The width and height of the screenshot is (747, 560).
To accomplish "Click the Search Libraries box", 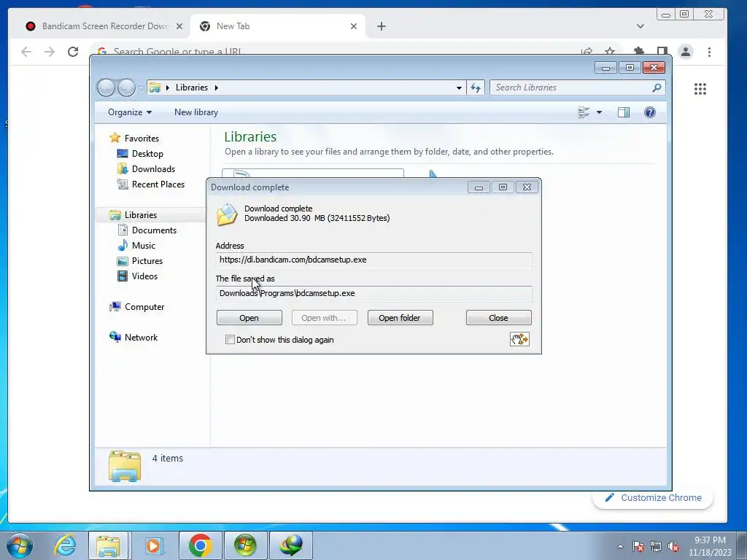I will tap(577, 87).
